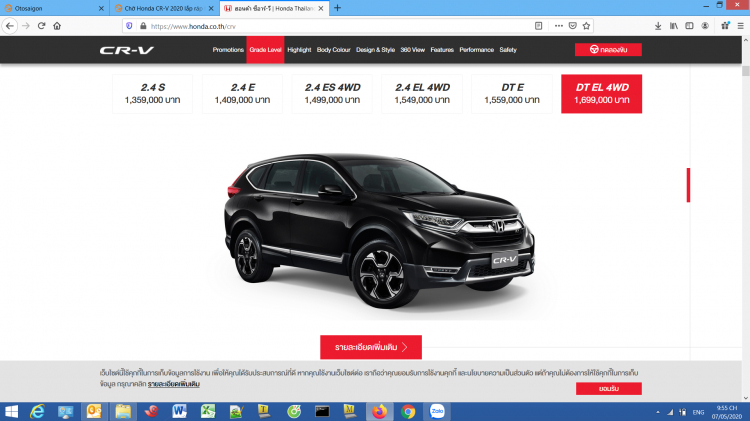The height and width of the screenshot is (421, 750).
Task: Open the Firefox downloads arrow icon
Action: pos(658,26)
